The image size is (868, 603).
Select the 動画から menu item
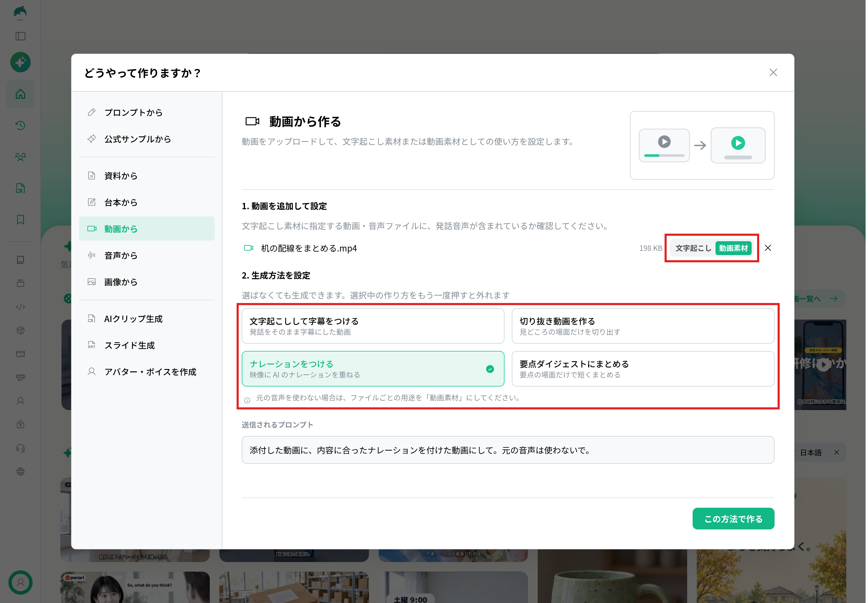pos(146,229)
